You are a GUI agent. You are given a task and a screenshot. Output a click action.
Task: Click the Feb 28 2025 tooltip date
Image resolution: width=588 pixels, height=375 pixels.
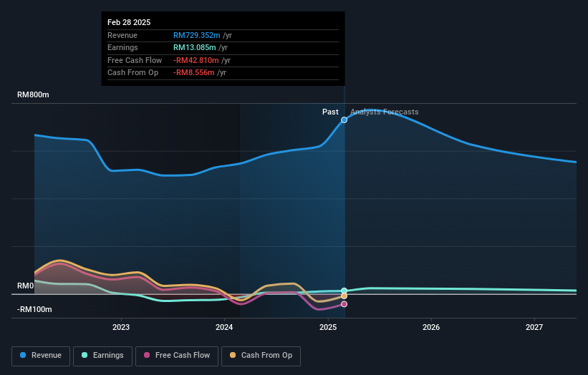(x=129, y=22)
